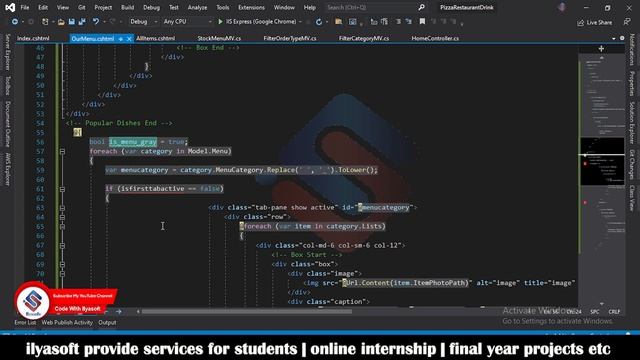Open the document tabs overflow dropdown
The height and width of the screenshot is (360, 640).
(614, 38)
